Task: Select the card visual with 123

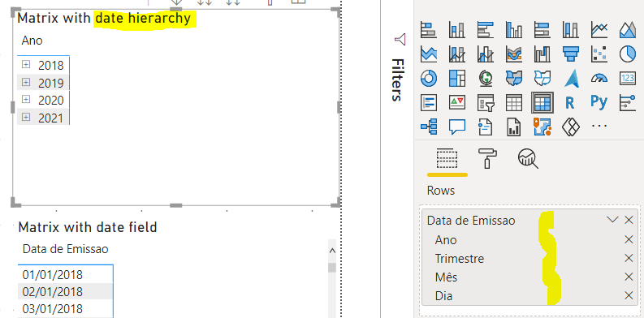Action: [628, 78]
